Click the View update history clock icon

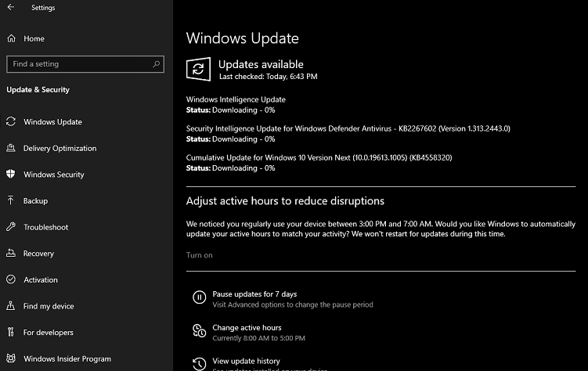(x=199, y=363)
